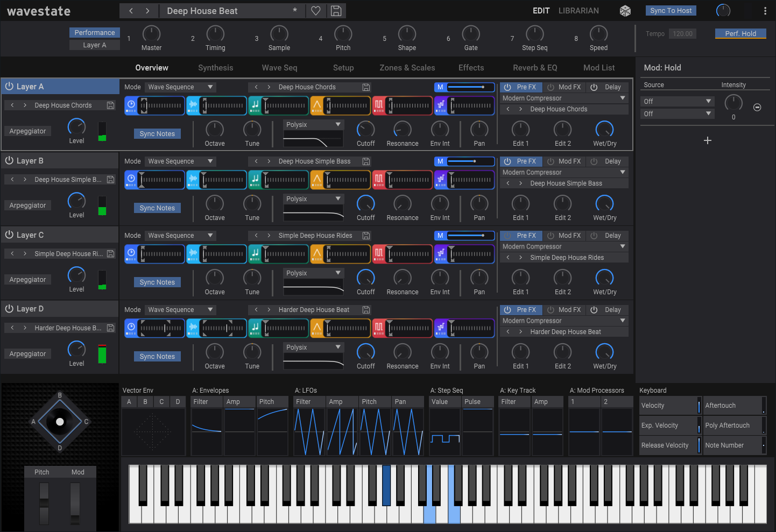Open Layer B Mode Wave Sequence dropdown
This screenshot has width=776, height=532.
[181, 161]
